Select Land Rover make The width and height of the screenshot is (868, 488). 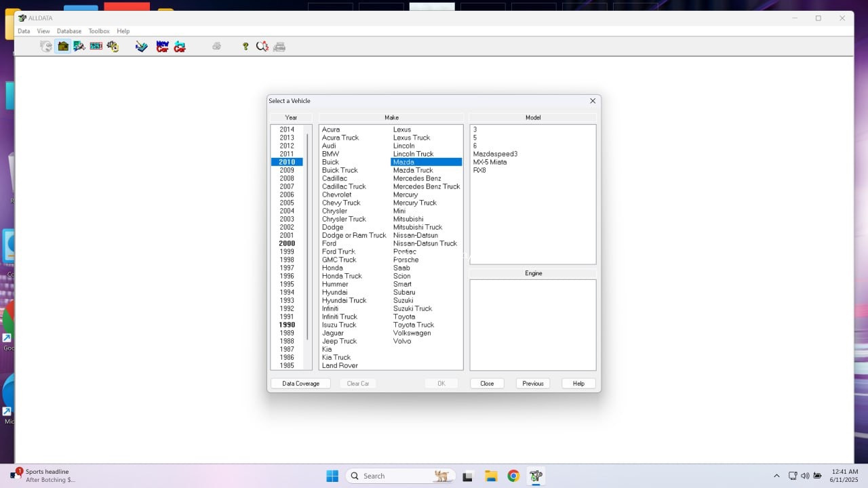click(x=340, y=365)
